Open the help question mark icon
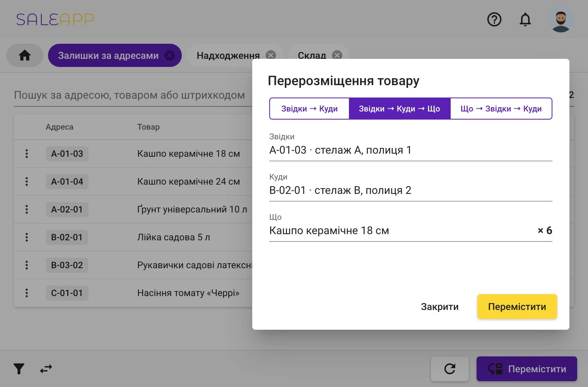This screenshot has width=588, height=387. click(494, 19)
